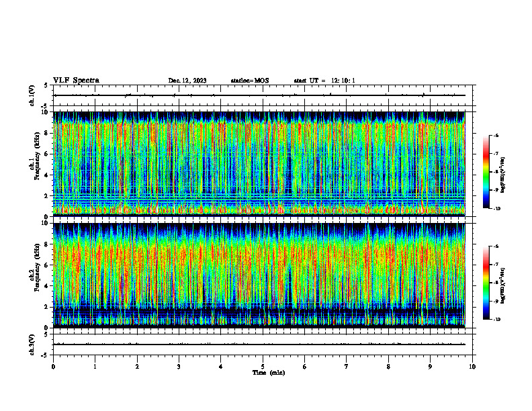Click the "VLF Spectra" plot title
Image resolution: width=532 pixels, height=411 pixels.
click(76, 81)
